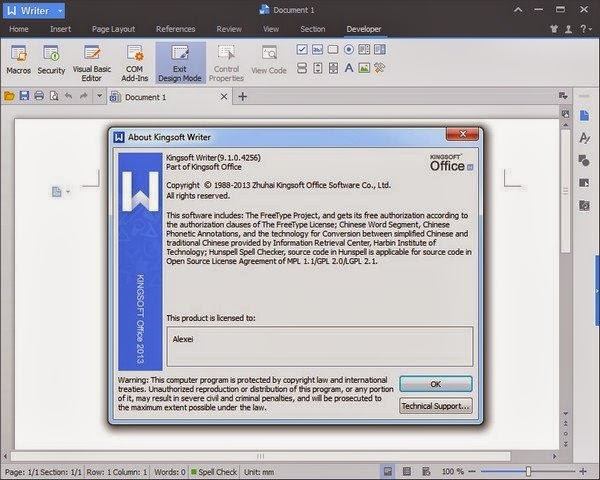
Task: Open COM Add-Ins manager
Action: 134,63
